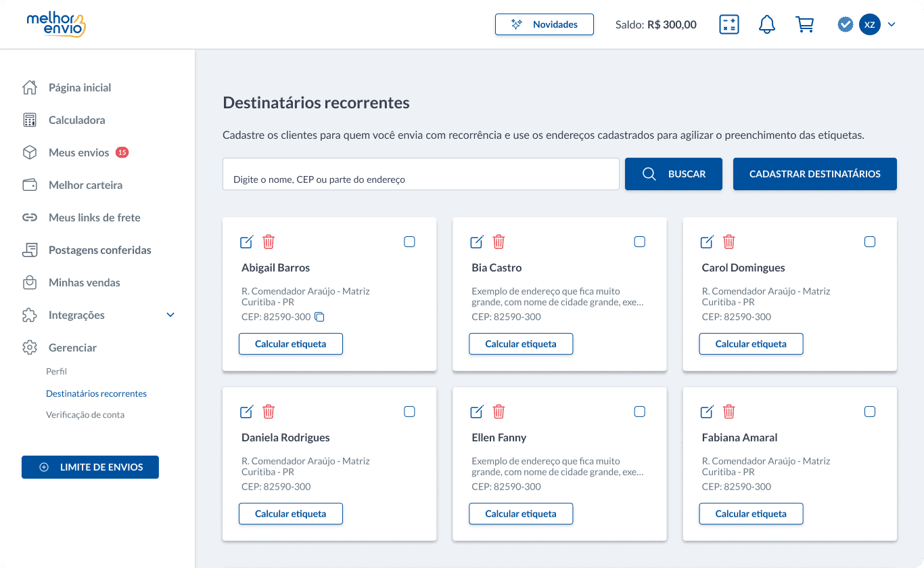924x568 pixels.
Task: Open Verificação de conta submenu item
Action: click(x=85, y=414)
